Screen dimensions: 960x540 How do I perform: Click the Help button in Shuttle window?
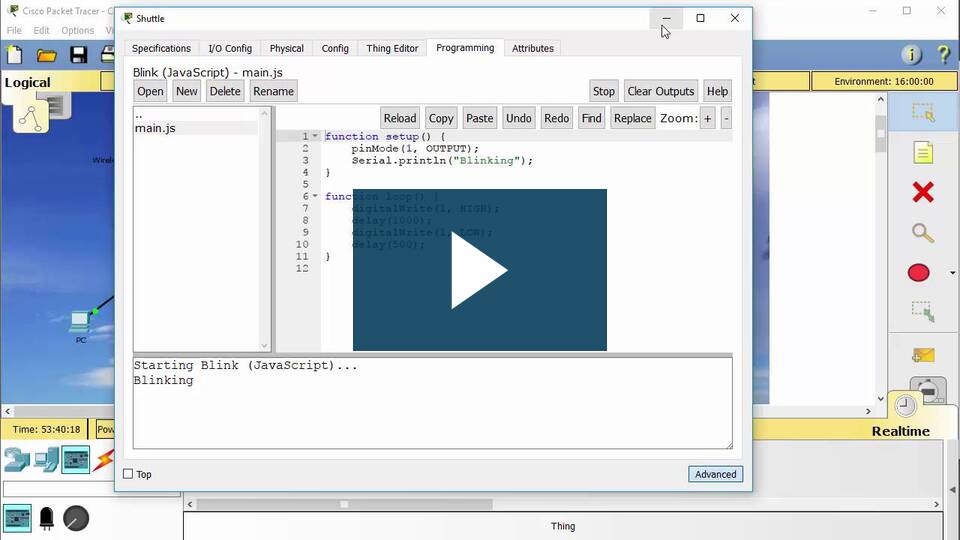tap(718, 91)
